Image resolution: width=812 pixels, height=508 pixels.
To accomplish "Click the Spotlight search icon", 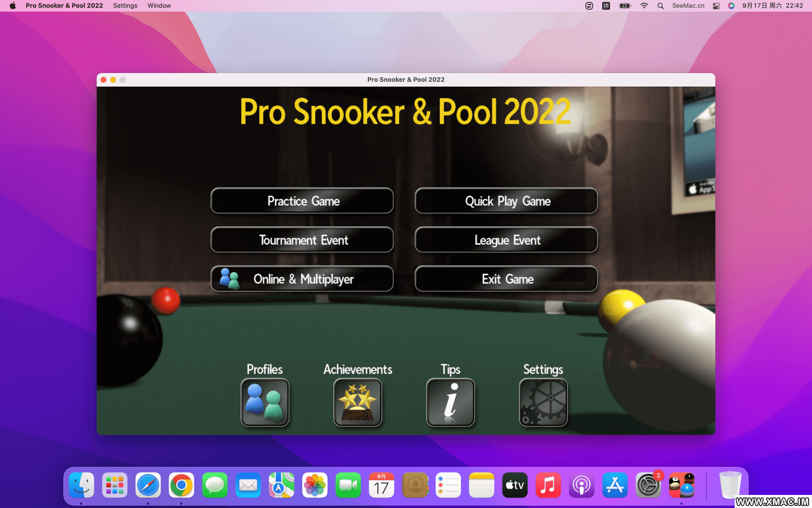I will [660, 6].
